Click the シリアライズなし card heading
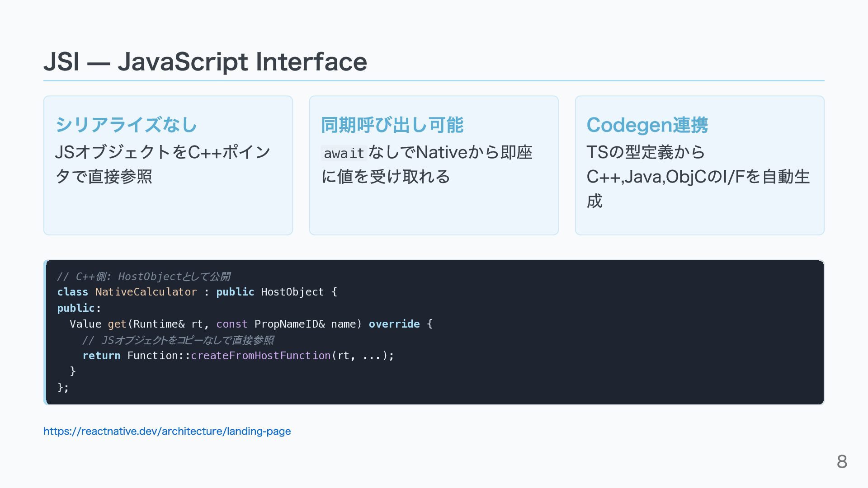Viewport: 868px width, 488px height. (x=126, y=125)
